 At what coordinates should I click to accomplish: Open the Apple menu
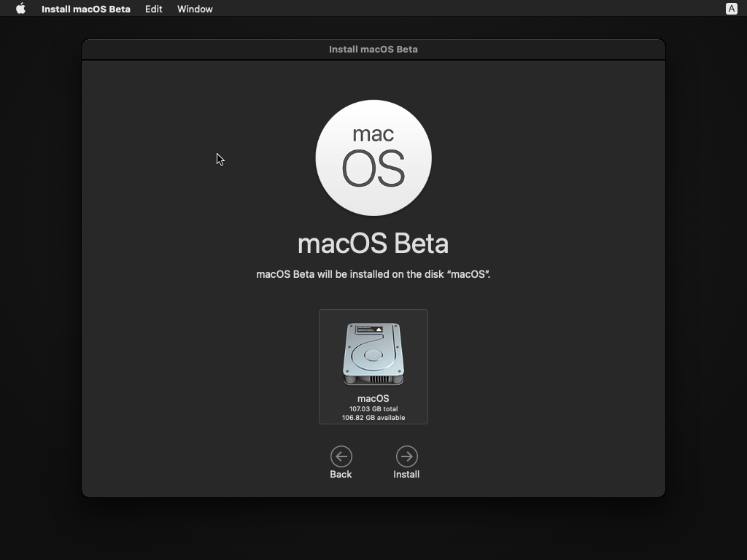tap(20, 9)
